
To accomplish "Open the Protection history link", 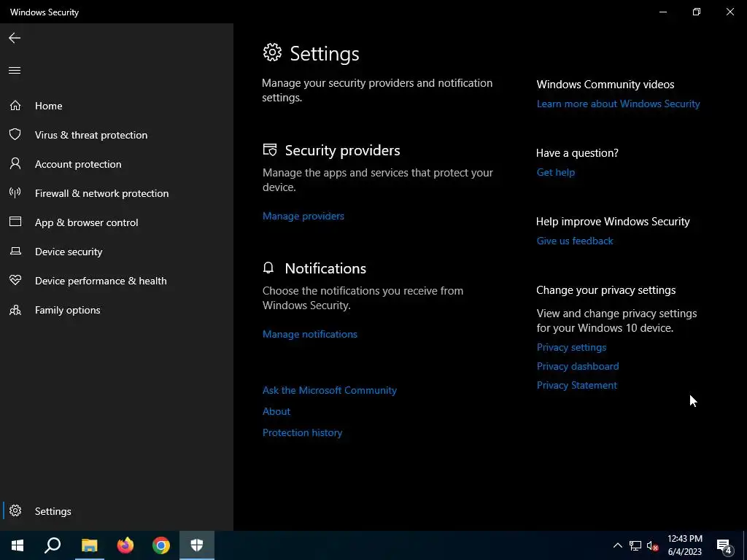I will (x=302, y=432).
